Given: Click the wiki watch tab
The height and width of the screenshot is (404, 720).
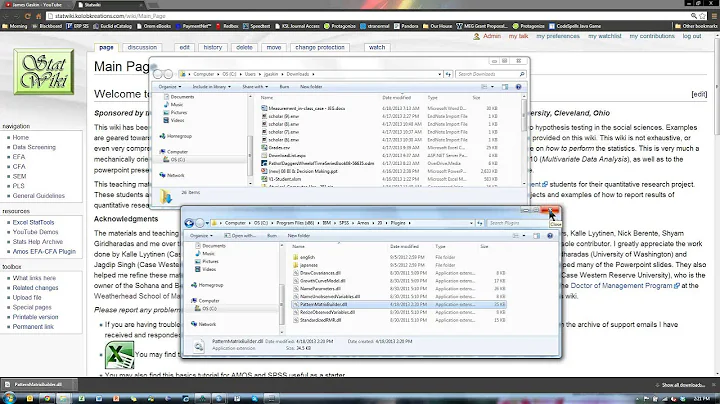Looking at the screenshot, I should tap(377, 47).
